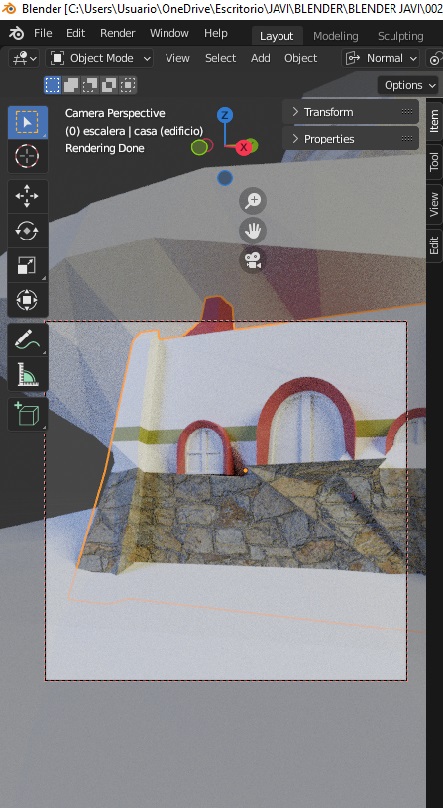The height and width of the screenshot is (808, 443).
Task: Select the Annotate tool
Action: (x=27, y=340)
